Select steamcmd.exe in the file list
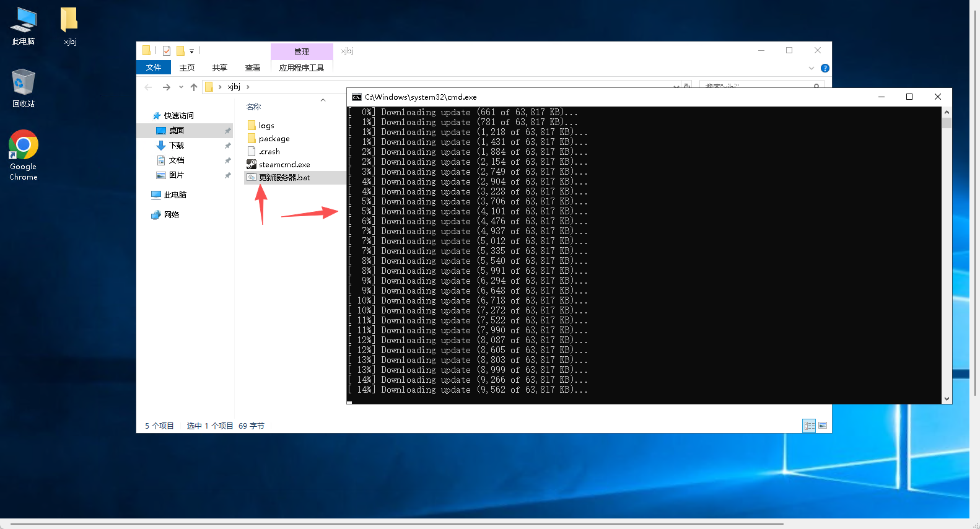Viewport: 980px width, 529px height. (x=284, y=165)
